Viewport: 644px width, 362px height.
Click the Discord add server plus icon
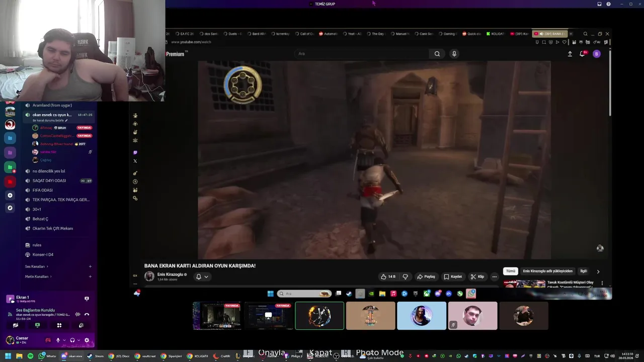click(10, 195)
